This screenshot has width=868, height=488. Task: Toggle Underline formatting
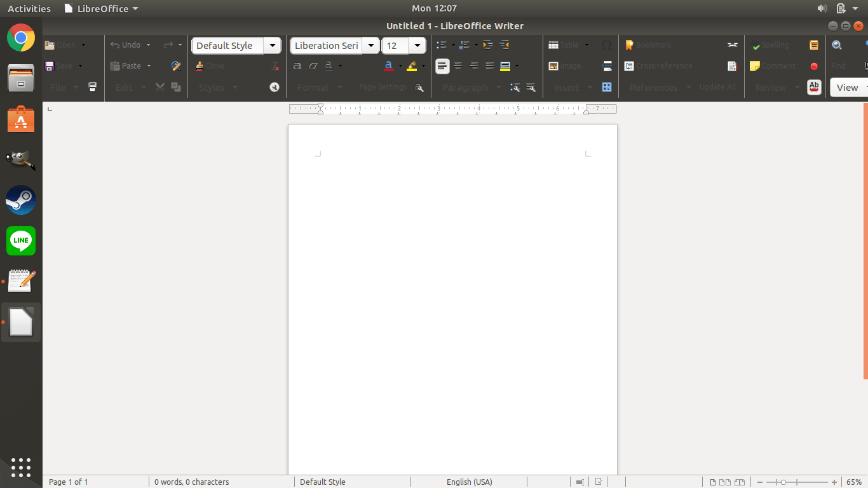[x=329, y=66]
